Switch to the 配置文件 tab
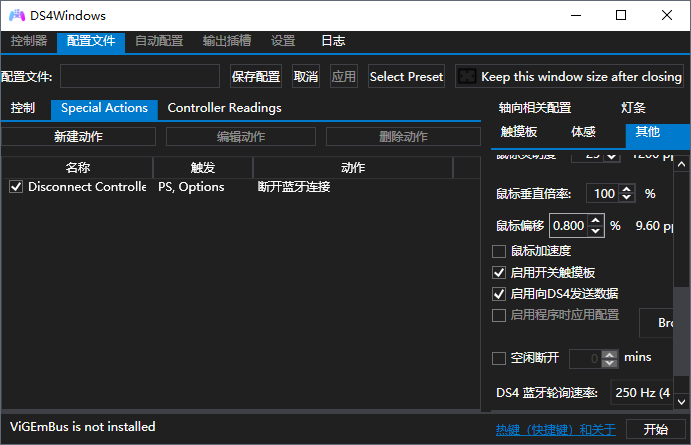Image resolution: width=691 pixels, height=445 pixels. click(x=91, y=41)
